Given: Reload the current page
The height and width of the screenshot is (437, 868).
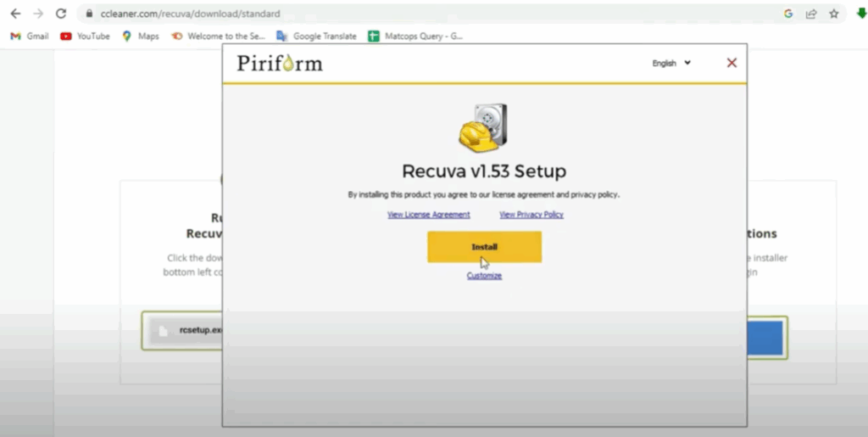Looking at the screenshot, I should (61, 14).
